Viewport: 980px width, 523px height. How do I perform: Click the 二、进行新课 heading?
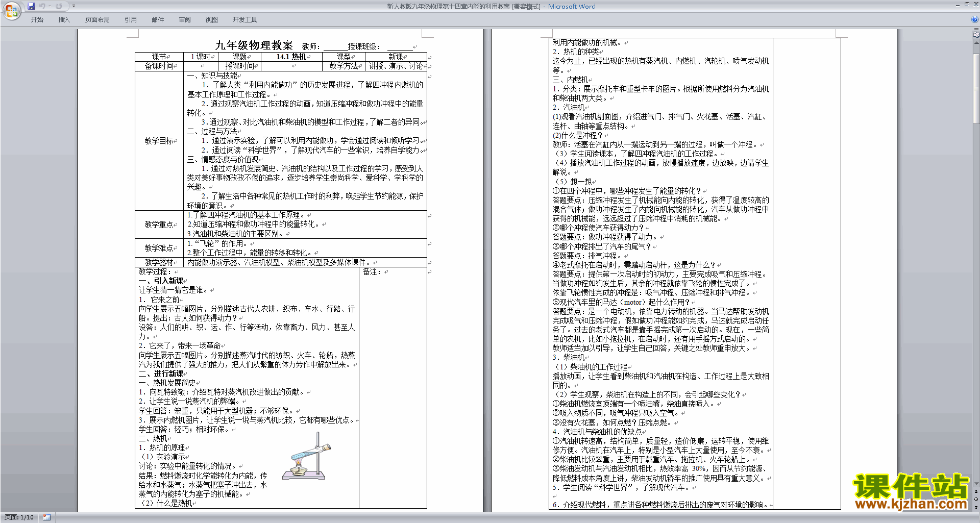(161, 373)
